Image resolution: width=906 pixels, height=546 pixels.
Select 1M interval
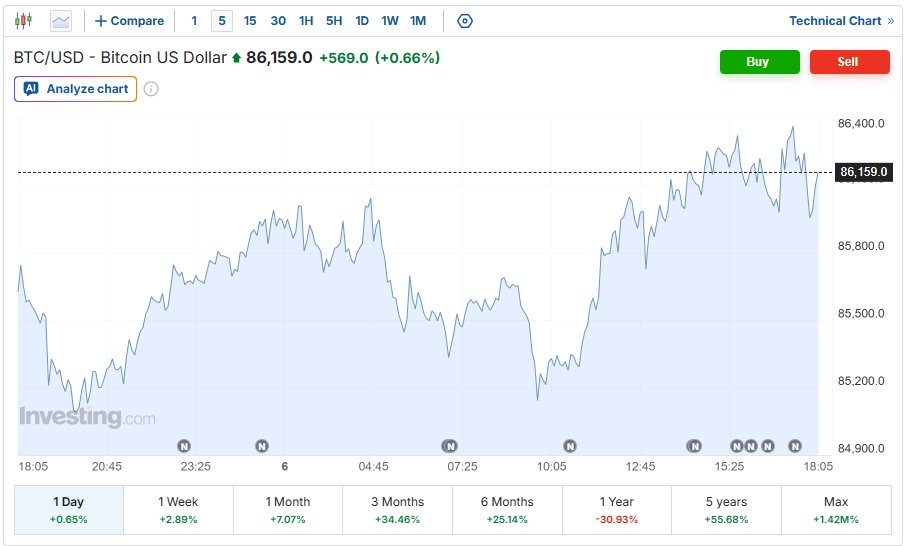418,21
